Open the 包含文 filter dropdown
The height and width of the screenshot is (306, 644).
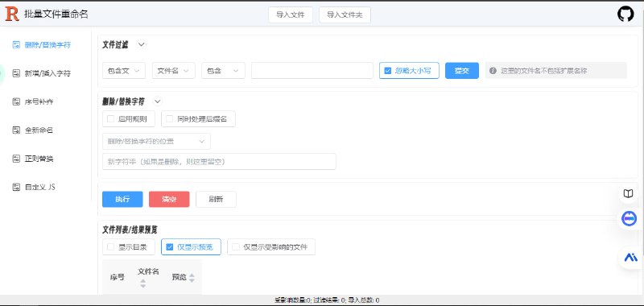click(x=124, y=71)
